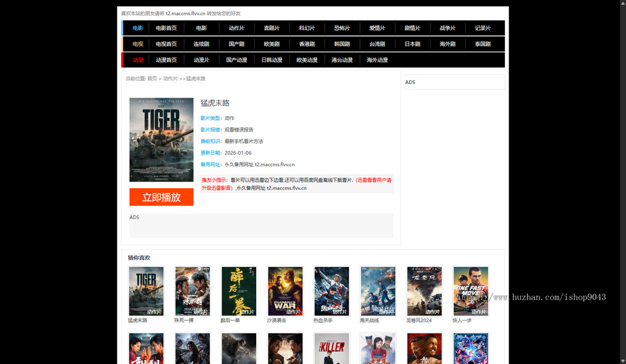This screenshot has width=626, height=364.
Task: Open 喜剧片 category
Action: point(271,28)
